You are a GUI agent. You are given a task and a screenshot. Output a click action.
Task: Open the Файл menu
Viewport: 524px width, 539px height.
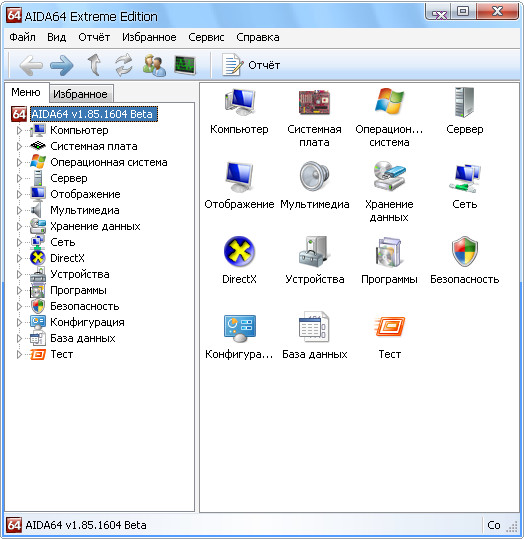pos(22,37)
